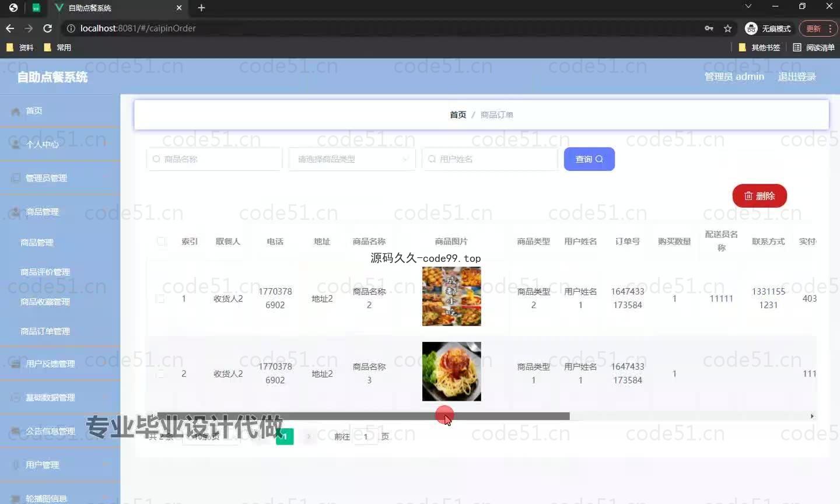
Task: Click the 基础数据管理 sidebar icon
Action: tap(16, 397)
